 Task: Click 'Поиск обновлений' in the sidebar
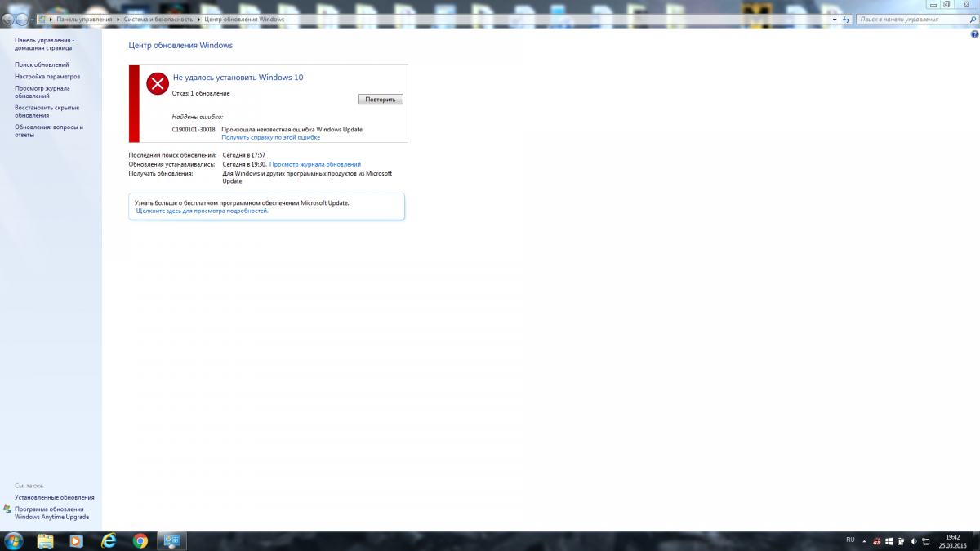[42, 64]
